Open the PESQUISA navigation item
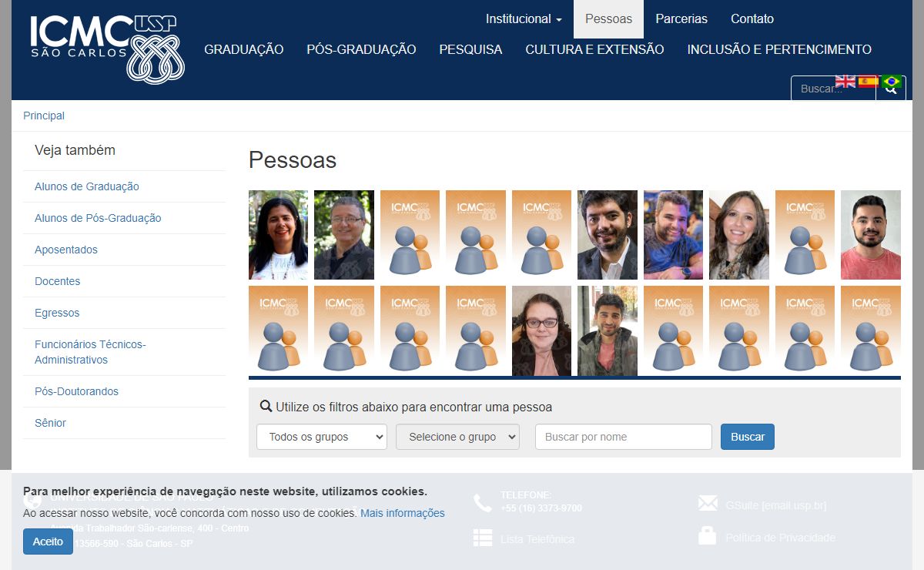924x570 pixels. [470, 50]
